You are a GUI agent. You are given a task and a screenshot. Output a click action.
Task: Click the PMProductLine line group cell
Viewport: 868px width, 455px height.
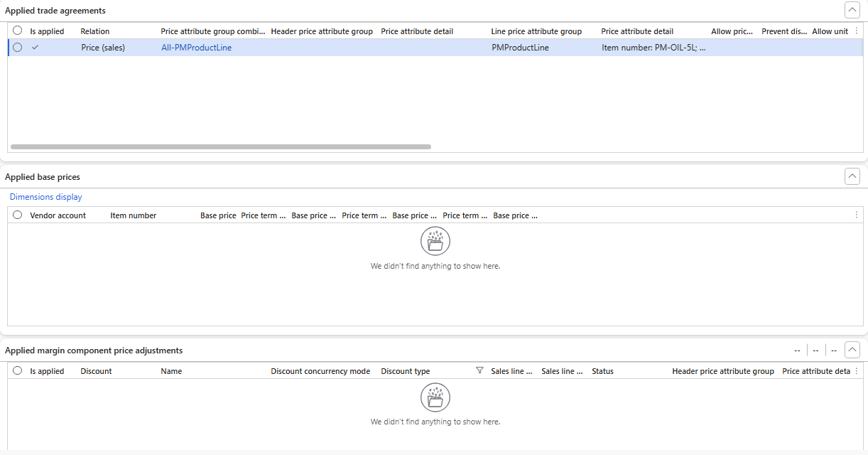(x=520, y=48)
